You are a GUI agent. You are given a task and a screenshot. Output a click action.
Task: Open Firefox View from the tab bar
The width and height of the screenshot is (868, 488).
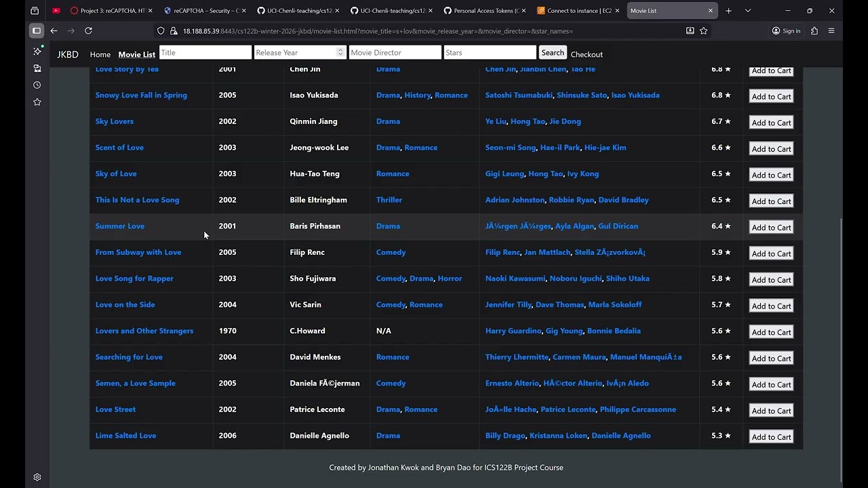[35, 11]
